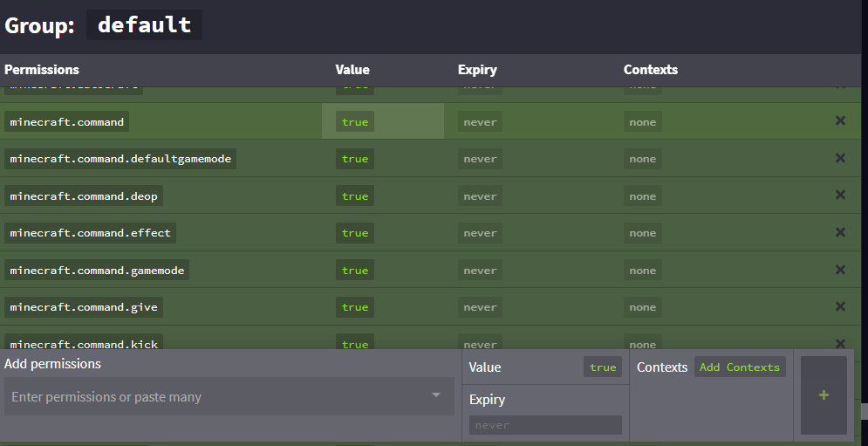
Task: Delete the minecraft.command.gamemode permission
Action: [x=840, y=270]
